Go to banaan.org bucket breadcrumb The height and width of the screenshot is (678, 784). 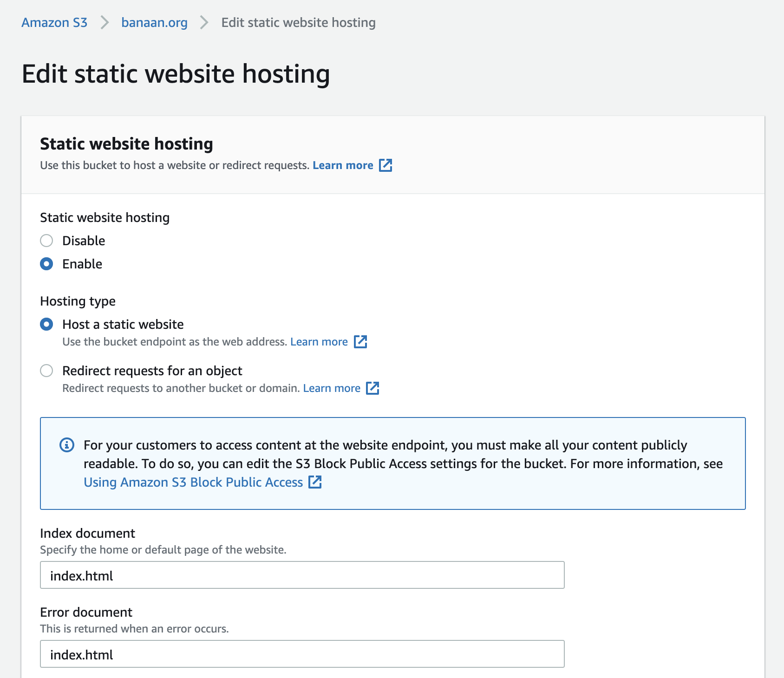[154, 22]
